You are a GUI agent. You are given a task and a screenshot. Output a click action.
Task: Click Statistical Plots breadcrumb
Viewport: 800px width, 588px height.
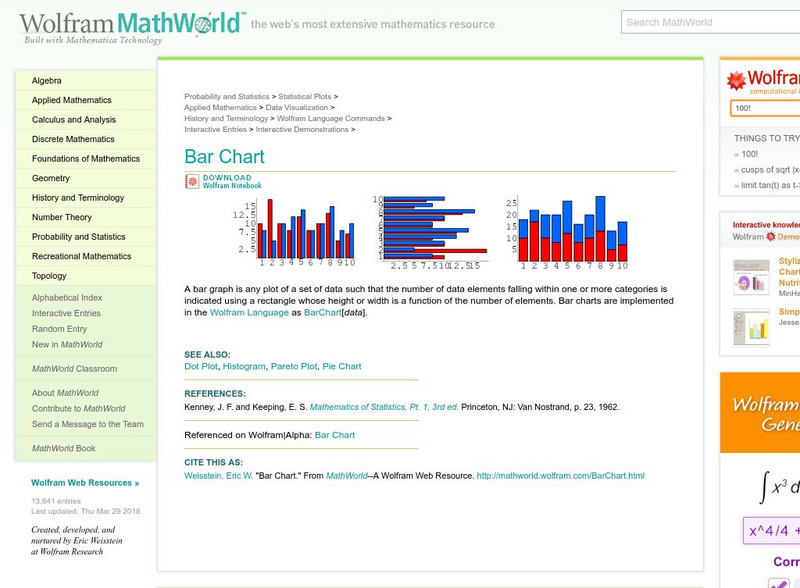[305, 96]
